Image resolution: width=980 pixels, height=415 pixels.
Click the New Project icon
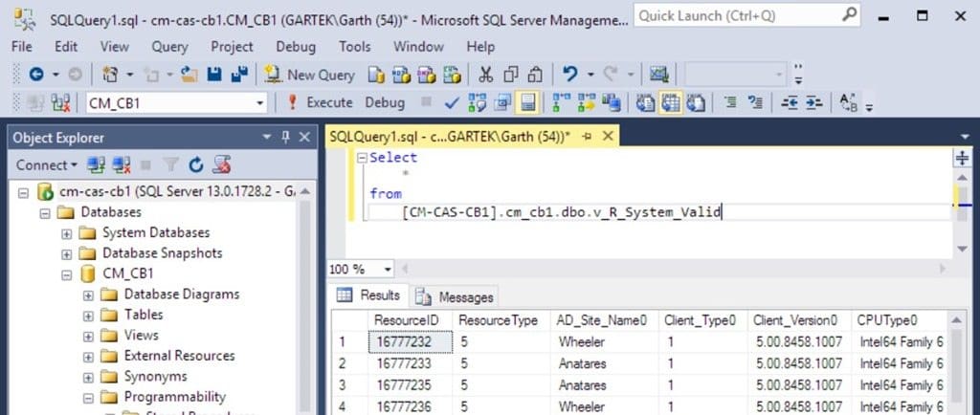pos(111,75)
